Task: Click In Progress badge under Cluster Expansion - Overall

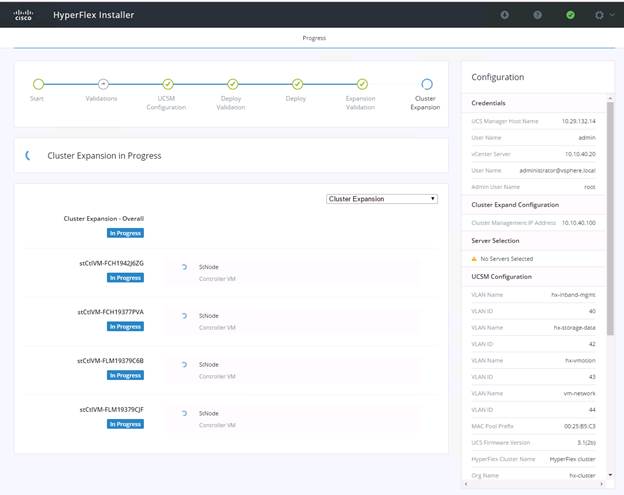Action: (125, 233)
